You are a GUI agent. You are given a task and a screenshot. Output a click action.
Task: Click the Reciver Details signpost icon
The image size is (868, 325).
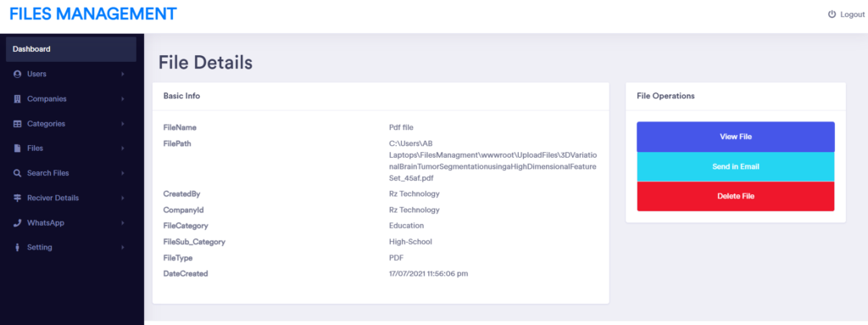click(x=17, y=198)
